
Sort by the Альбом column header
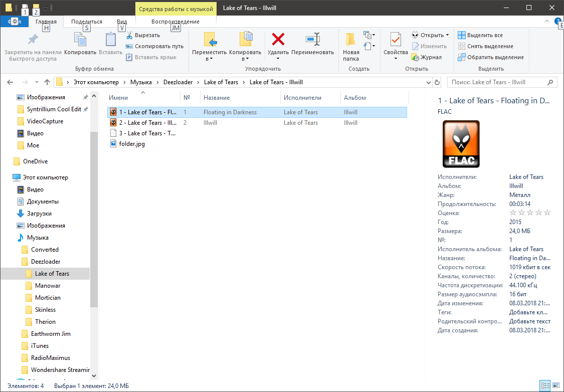coord(374,97)
